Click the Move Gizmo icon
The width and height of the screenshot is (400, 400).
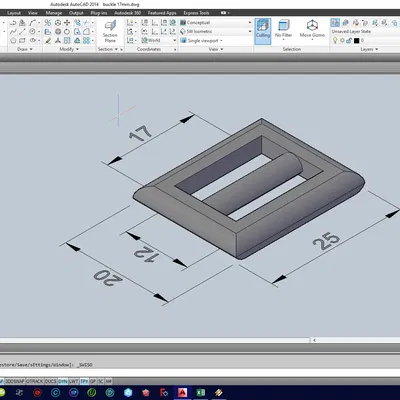[x=312, y=25]
